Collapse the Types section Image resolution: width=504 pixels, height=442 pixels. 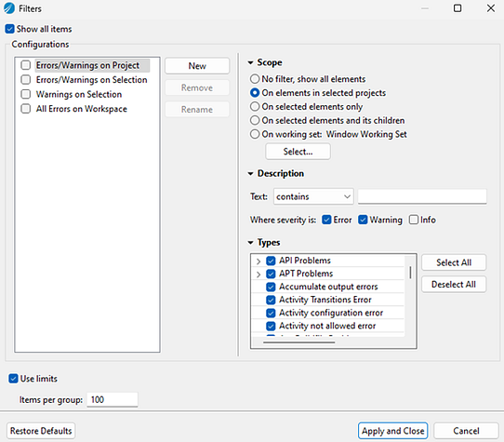[251, 243]
